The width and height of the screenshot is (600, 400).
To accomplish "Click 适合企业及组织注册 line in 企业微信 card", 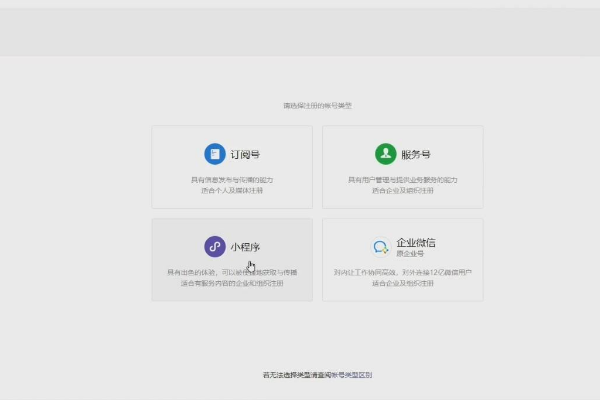I will coord(402,283).
